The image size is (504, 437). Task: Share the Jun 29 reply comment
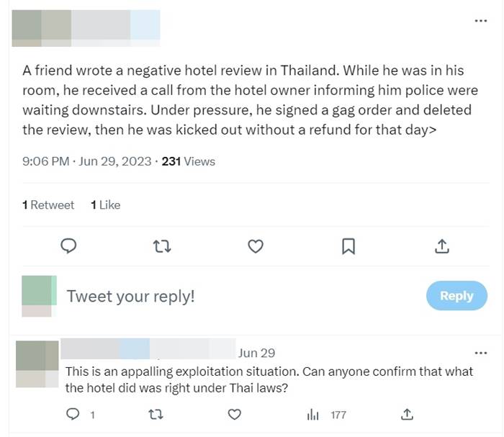point(407,415)
